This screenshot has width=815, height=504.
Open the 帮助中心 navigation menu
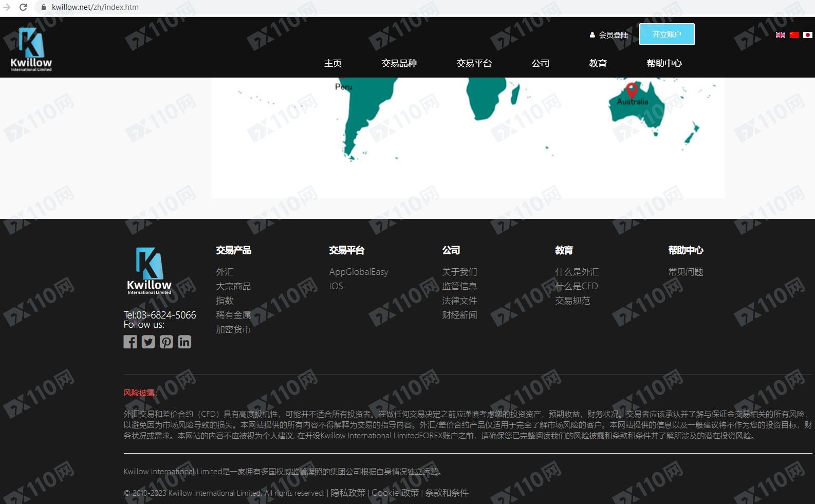click(x=664, y=63)
